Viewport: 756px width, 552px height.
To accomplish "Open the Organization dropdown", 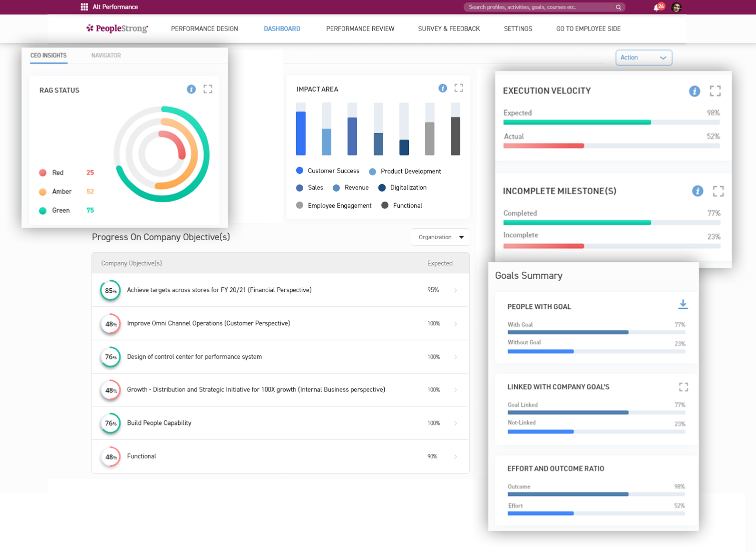I will (x=440, y=237).
